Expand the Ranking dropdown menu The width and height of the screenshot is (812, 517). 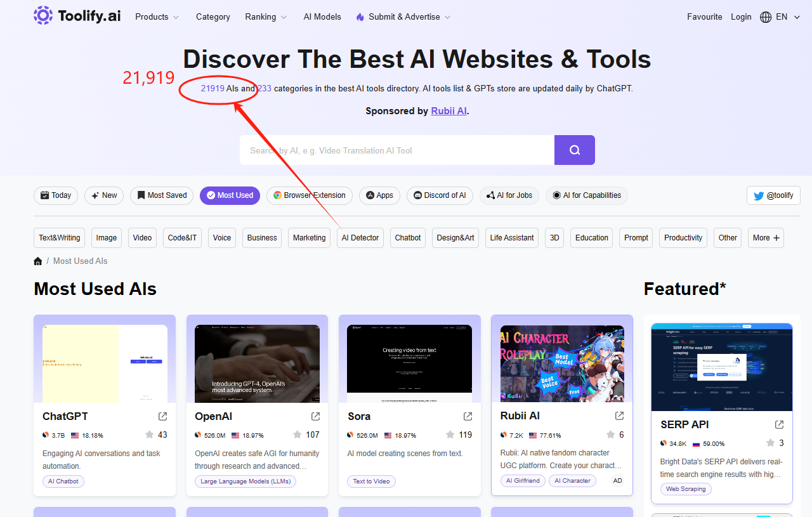click(266, 17)
